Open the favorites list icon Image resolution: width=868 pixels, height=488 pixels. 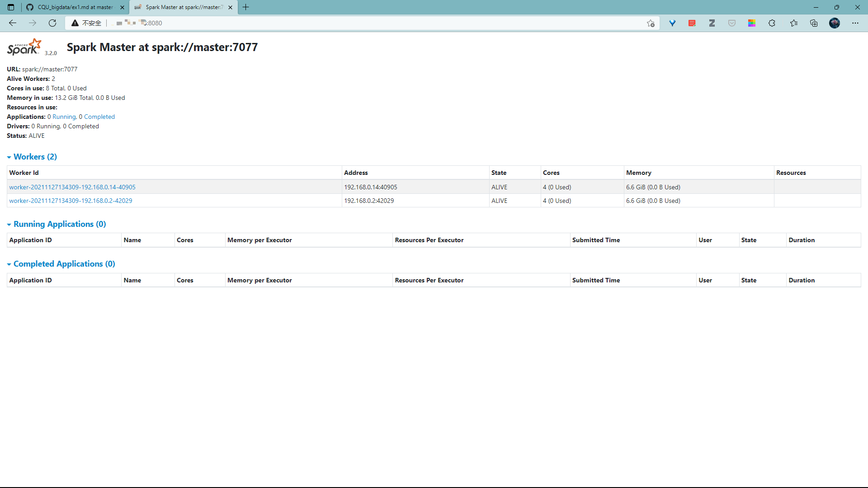[793, 23]
